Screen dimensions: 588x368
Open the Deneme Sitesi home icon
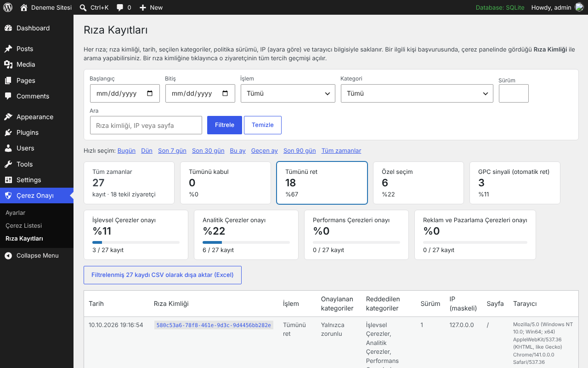[x=24, y=7]
